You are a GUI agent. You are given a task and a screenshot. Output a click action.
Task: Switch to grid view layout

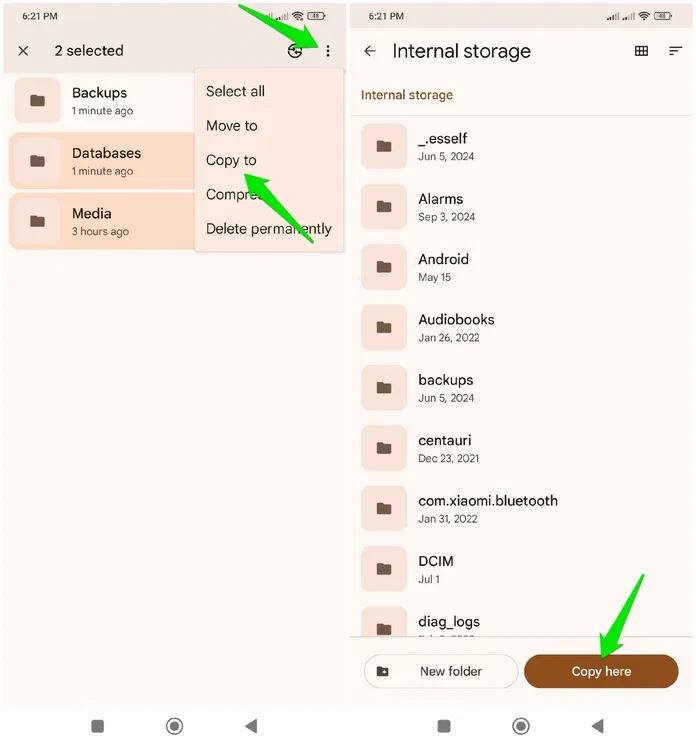point(642,51)
